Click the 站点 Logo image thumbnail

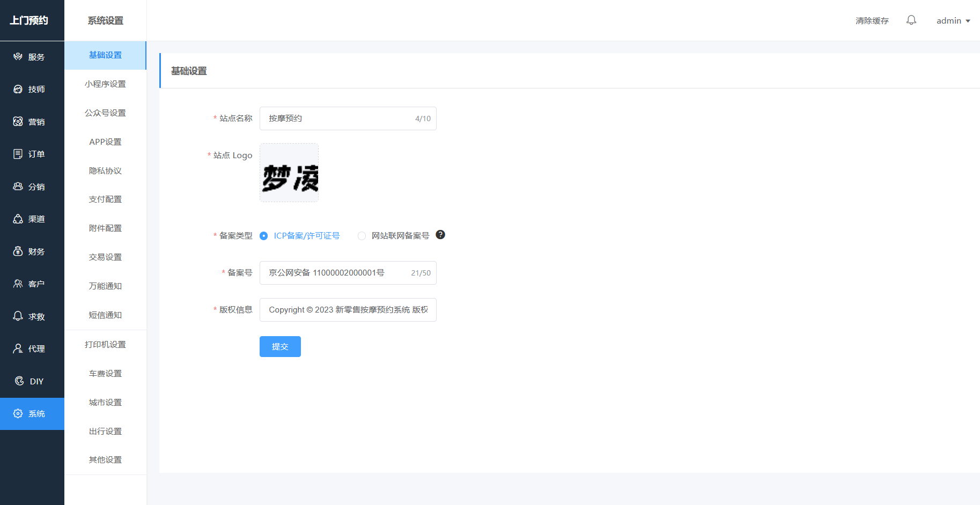pos(289,173)
